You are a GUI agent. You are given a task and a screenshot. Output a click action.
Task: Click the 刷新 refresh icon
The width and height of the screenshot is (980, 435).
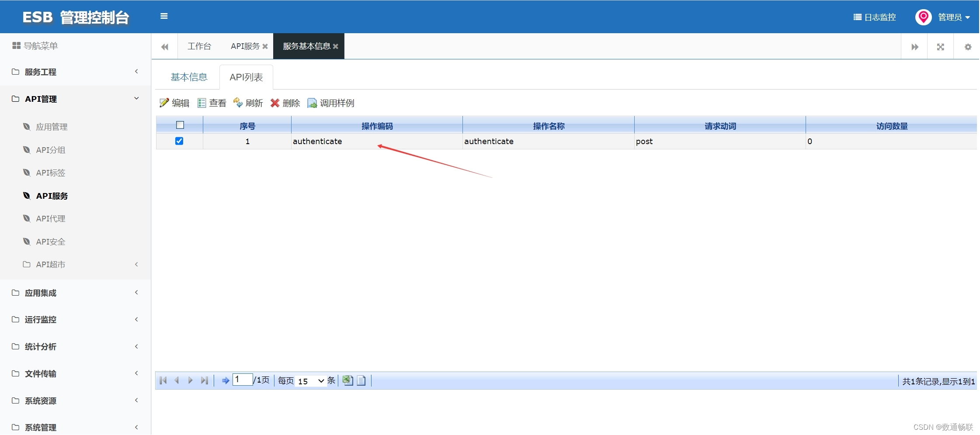tap(238, 103)
